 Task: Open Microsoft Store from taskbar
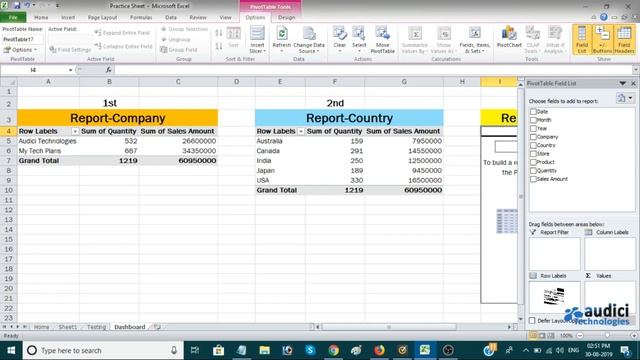click(218, 350)
